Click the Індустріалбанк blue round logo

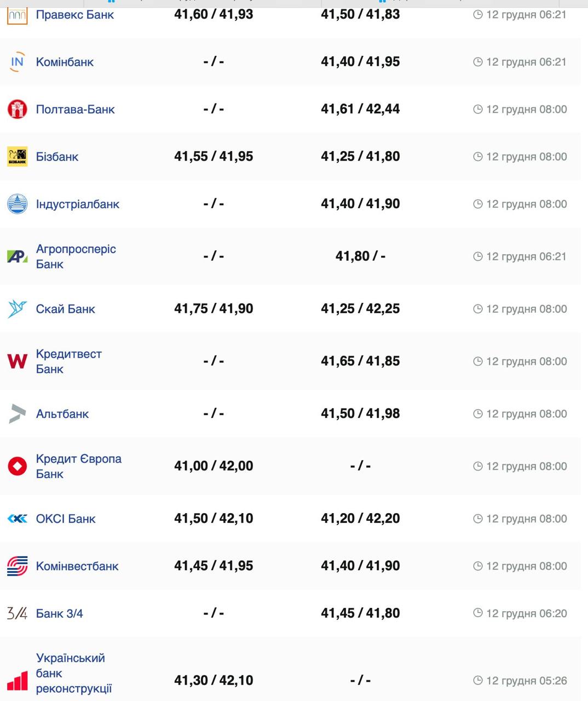click(18, 204)
